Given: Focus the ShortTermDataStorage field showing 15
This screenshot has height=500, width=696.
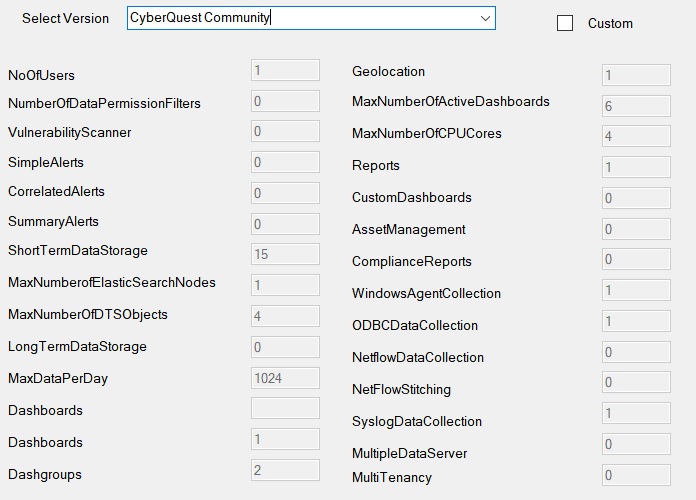Looking at the screenshot, I should click(x=285, y=254).
